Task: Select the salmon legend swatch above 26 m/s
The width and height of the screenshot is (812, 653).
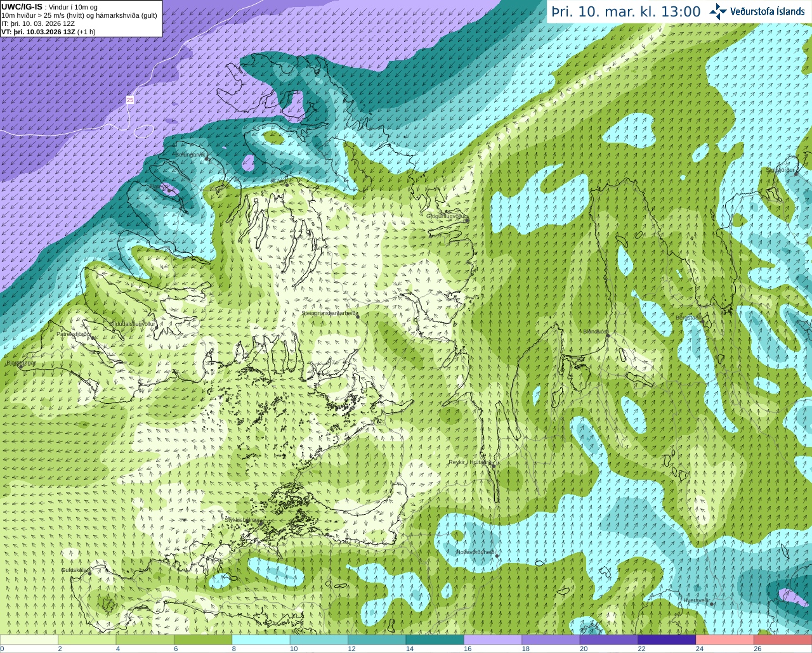Action: point(783,640)
